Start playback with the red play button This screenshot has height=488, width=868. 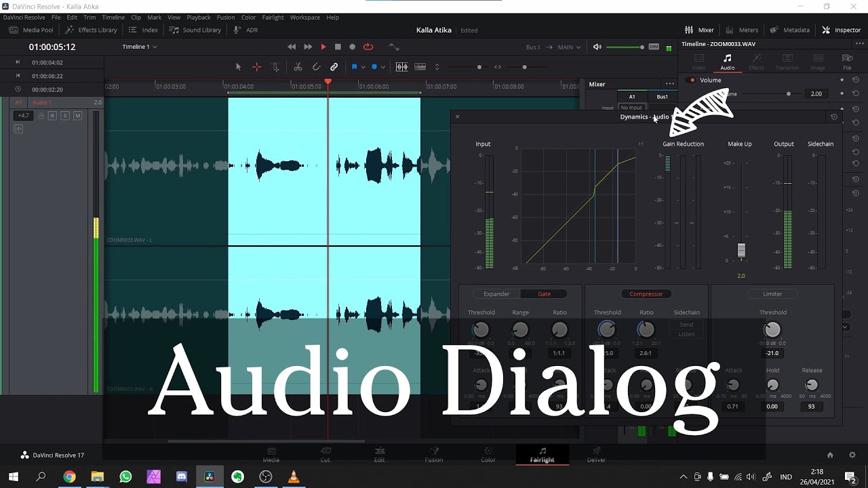point(323,47)
